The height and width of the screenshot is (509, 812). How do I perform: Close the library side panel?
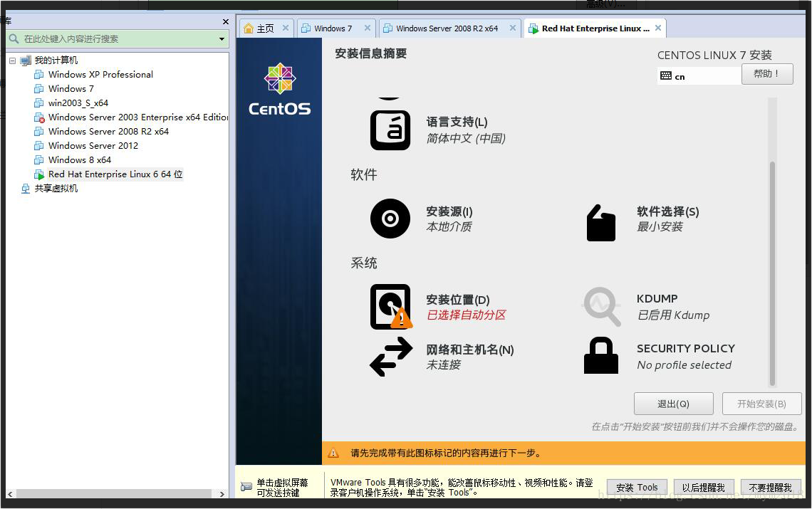225,22
